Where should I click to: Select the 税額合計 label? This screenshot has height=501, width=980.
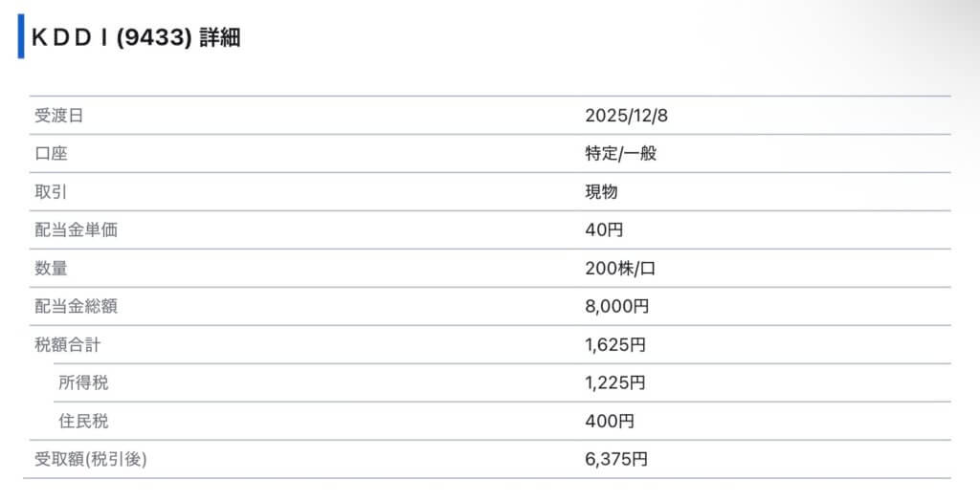(x=67, y=345)
